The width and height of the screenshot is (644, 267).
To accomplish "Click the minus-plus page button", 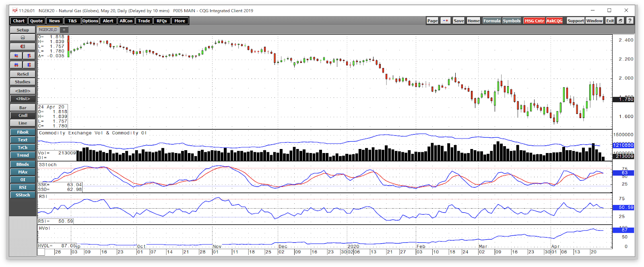I will [x=446, y=21].
